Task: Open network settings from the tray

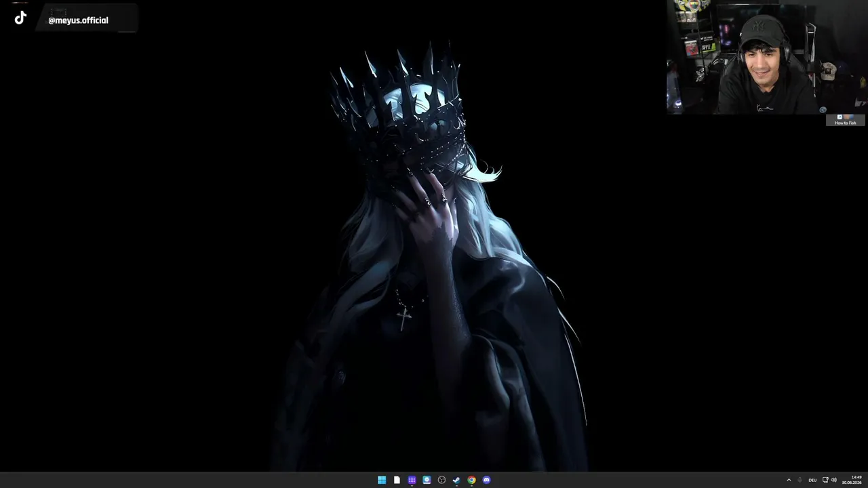Action: pyautogui.click(x=825, y=480)
